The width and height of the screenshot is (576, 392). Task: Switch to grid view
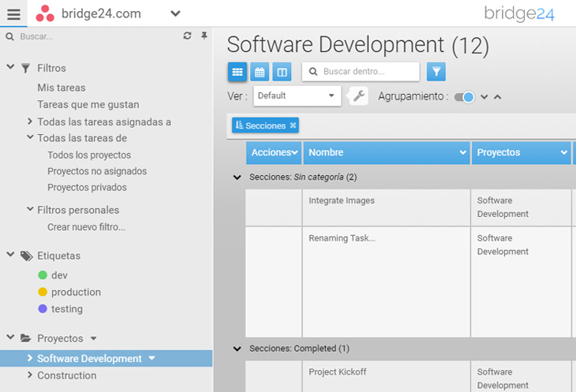[238, 72]
